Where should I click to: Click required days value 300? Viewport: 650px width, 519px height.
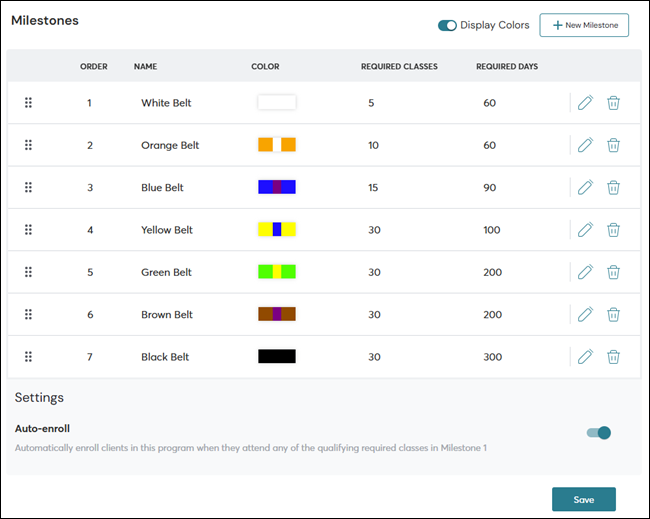tap(492, 357)
